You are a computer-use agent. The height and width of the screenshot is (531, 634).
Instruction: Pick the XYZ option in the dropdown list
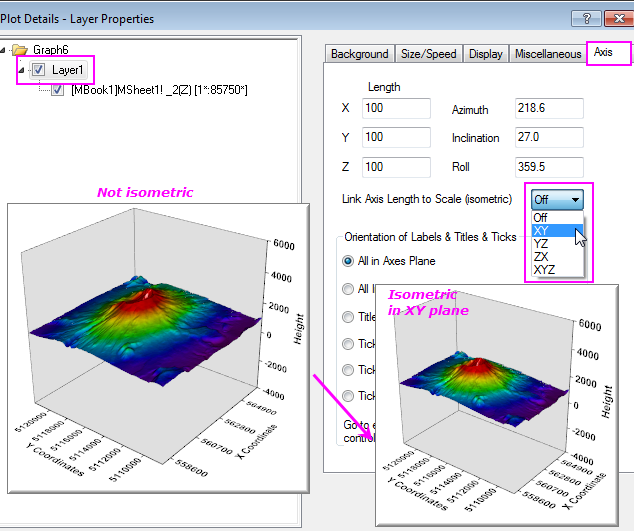coord(546,269)
